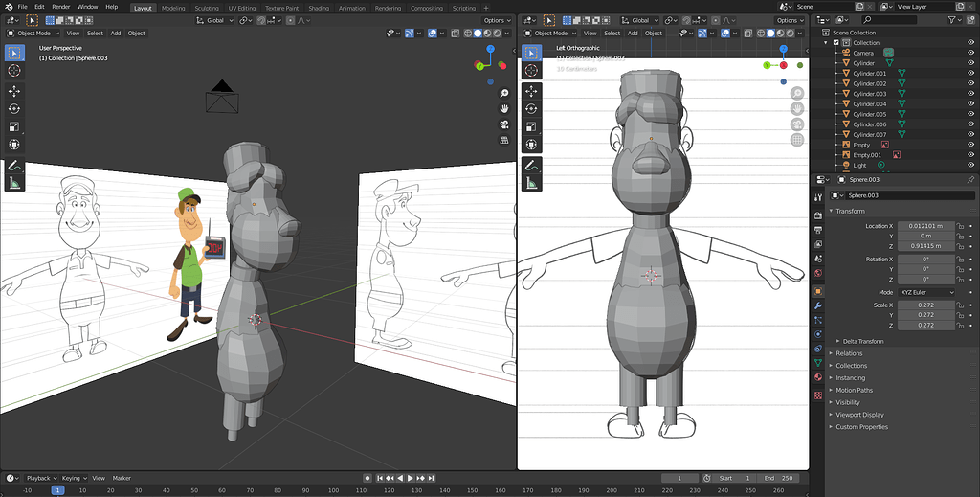Open Global orientation dropdown in left viewport

214,21
